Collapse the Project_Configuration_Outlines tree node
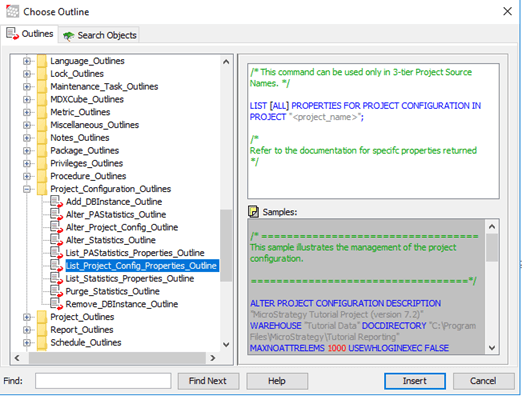The height and width of the screenshot is (396, 522). click(27, 189)
